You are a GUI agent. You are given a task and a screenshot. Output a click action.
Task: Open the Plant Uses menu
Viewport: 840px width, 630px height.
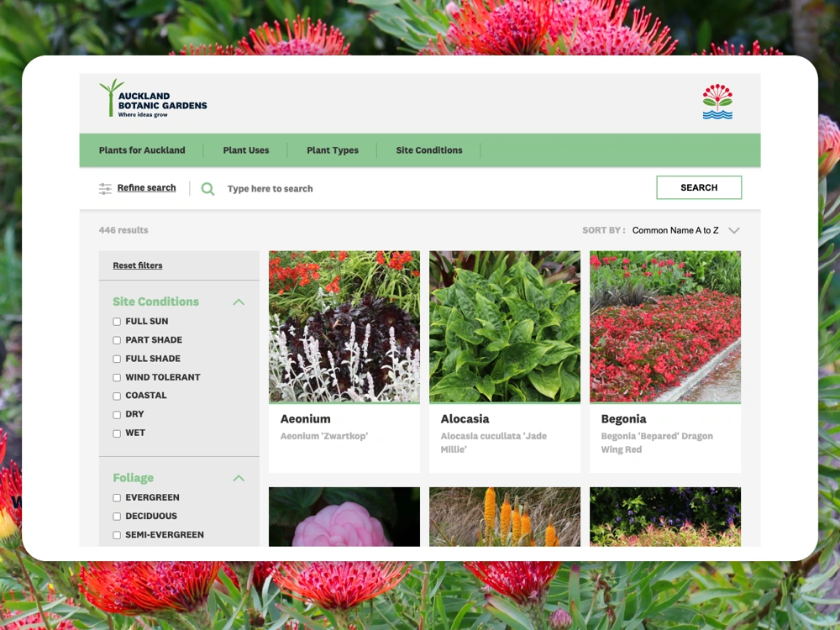(x=246, y=150)
